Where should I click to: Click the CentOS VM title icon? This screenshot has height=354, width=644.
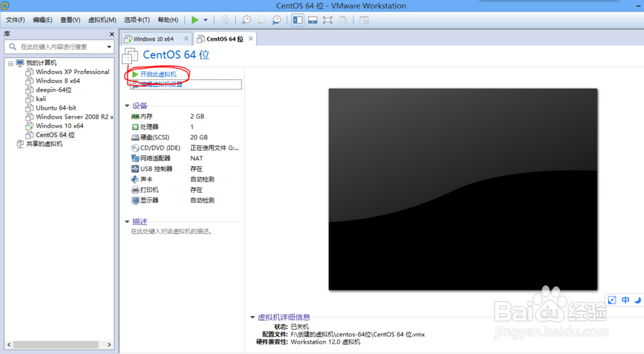click(130, 55)
